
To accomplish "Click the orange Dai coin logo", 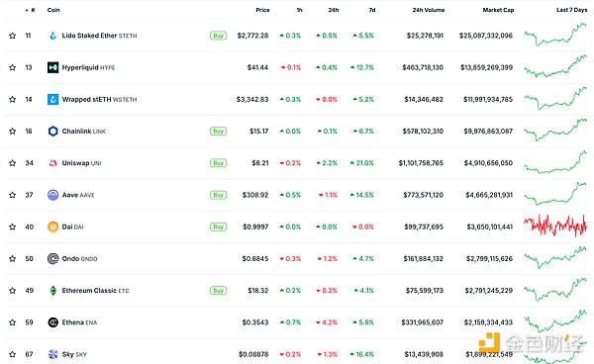I will (x=53, y=227).
